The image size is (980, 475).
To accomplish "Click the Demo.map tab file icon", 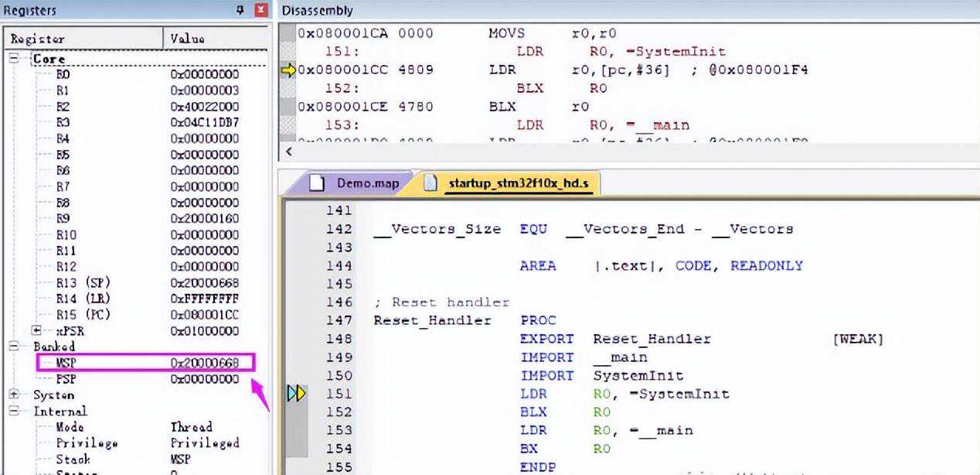I will click(316, 183).
